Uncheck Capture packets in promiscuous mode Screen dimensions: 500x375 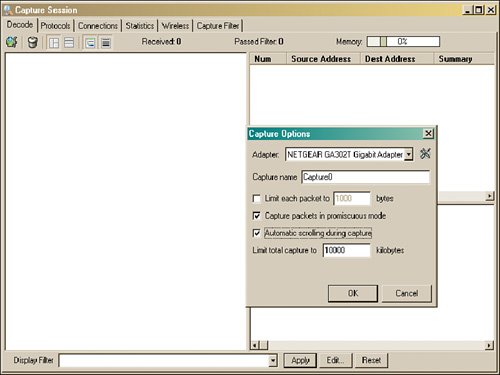(x=257, y=216)
